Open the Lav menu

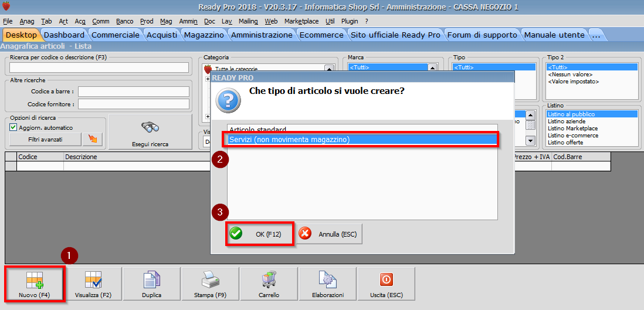226,21
